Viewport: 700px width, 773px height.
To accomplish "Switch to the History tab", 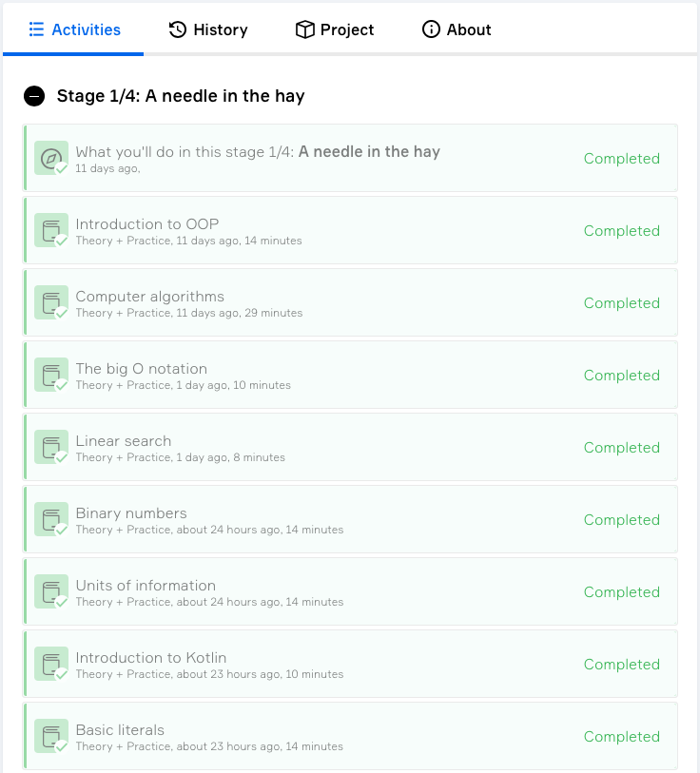I will coord(208,29).
